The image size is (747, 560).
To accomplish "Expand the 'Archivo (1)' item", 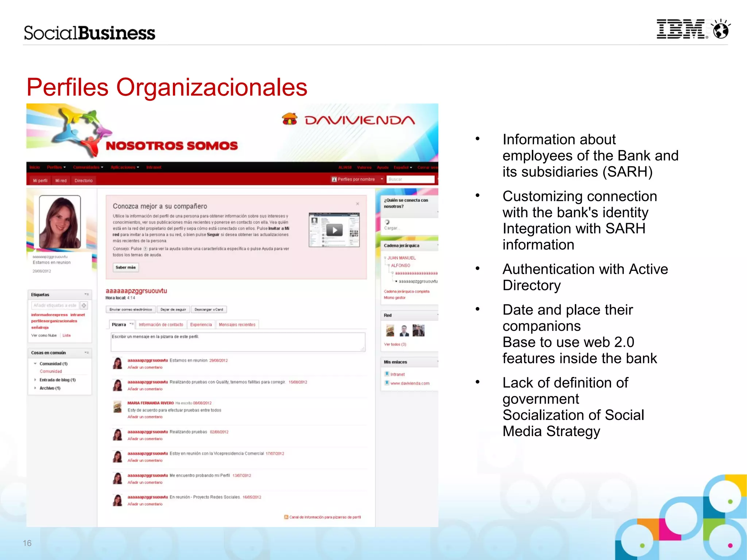I will point(35,388).
